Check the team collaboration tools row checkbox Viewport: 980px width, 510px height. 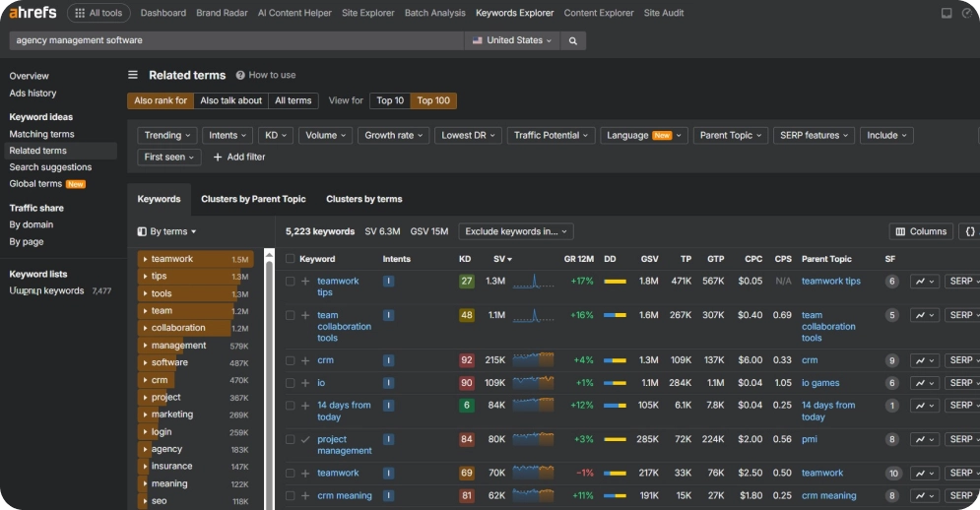[290, 315]
